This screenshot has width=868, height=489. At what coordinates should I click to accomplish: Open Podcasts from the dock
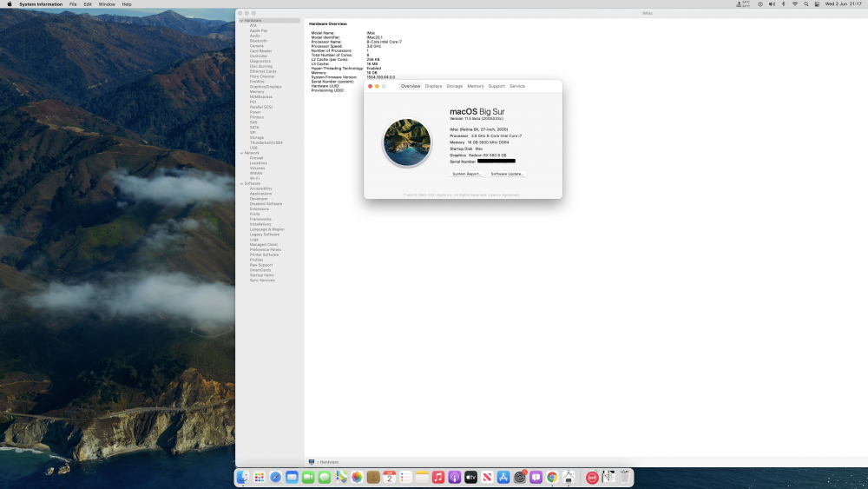(x=455, y=477)
